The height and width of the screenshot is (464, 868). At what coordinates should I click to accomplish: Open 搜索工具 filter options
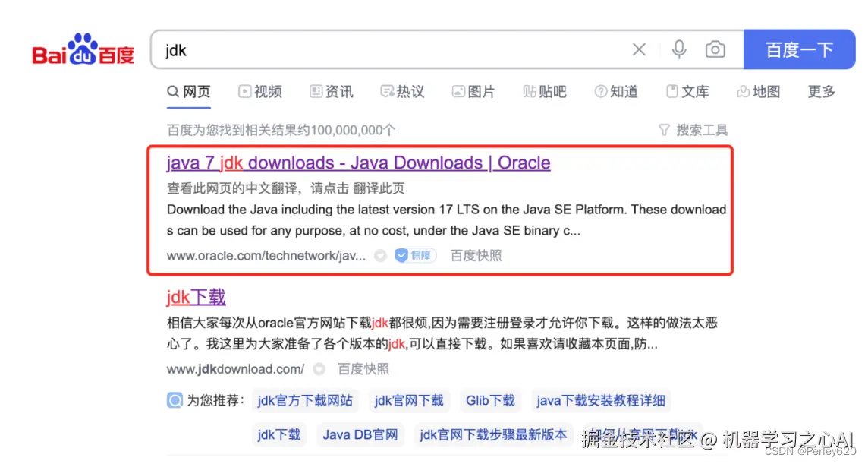pyautogui.click(x=693, y=131)
